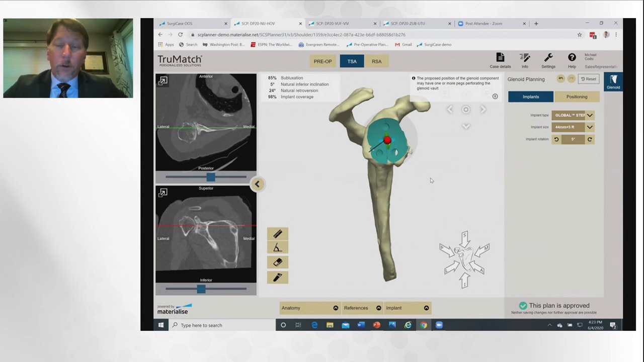644x362 pixels.
Task: Redo the glenoid planning change
Action: point(571,79)
